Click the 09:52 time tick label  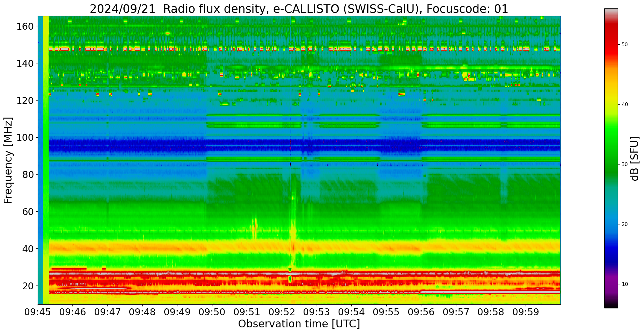pyautogui.click(x=282, y=312)
